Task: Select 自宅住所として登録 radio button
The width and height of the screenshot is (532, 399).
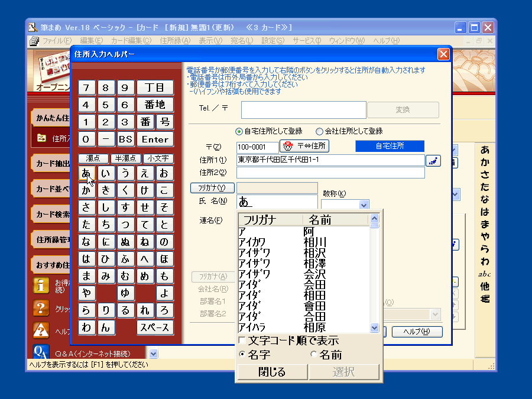Action: click(x=239, y=131)
